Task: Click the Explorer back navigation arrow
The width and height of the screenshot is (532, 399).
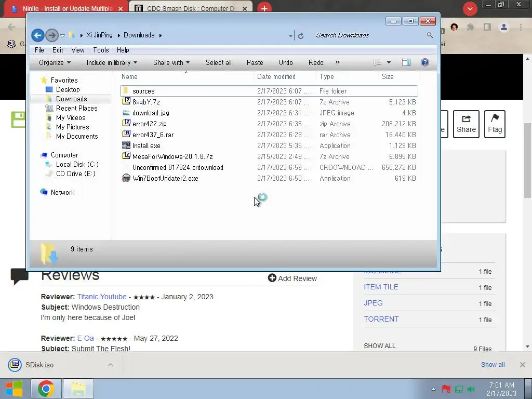Action: pos(37,35)
